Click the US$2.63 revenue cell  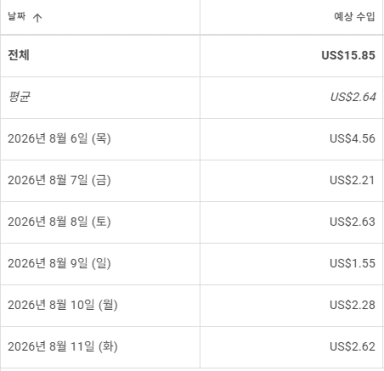pos(352,222)
